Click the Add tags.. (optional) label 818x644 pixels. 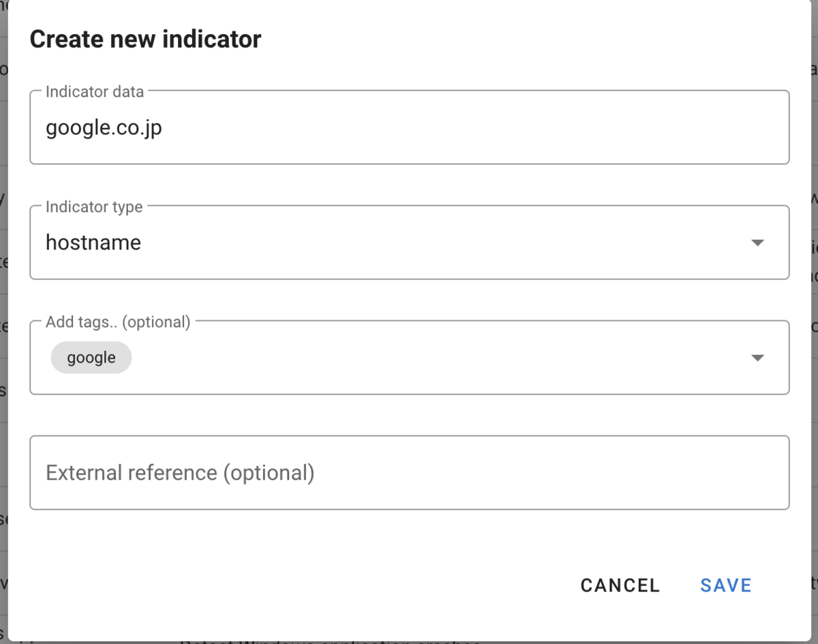[x=118, y=322]
